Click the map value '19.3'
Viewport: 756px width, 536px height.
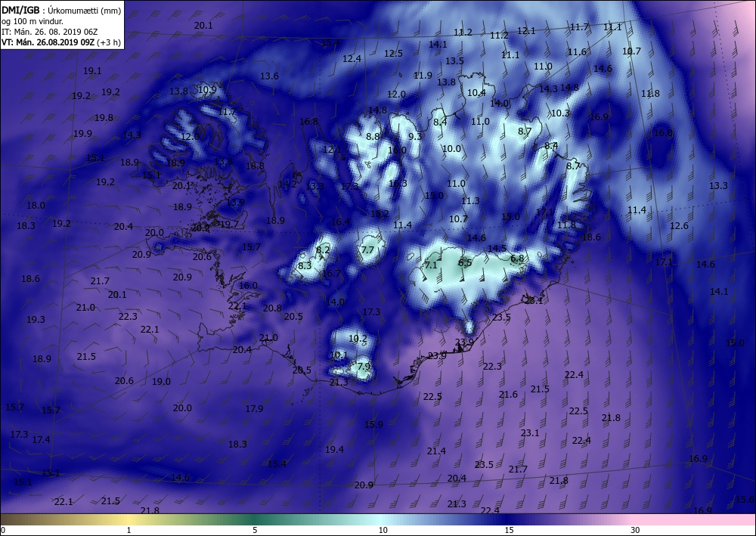(x=36, y=320)
